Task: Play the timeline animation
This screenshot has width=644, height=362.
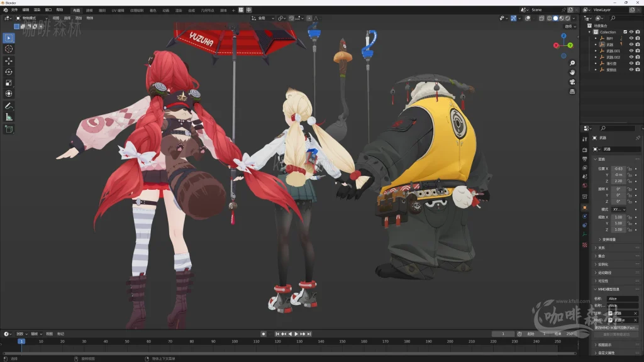Action: 296,334
